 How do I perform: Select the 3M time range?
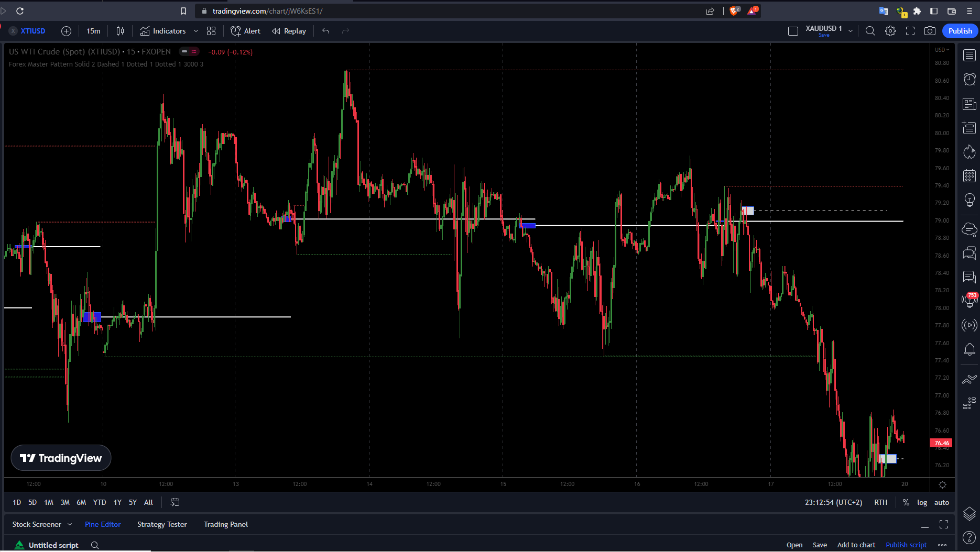point(65,502)
